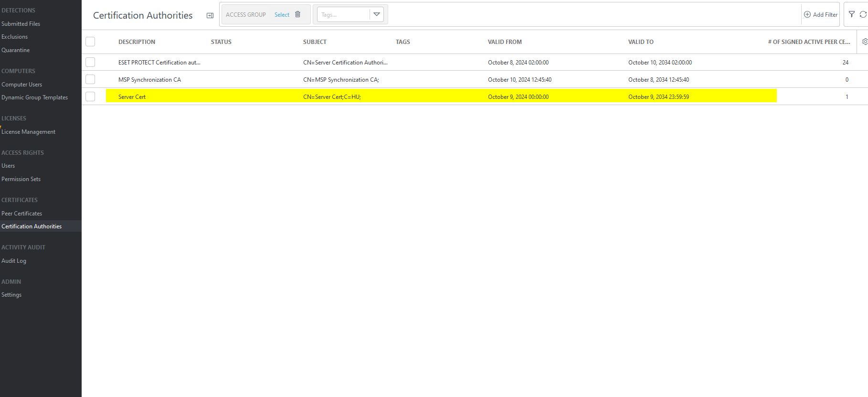Viewport: 868px width, 397px height.
Task: Open License Management menu item
Action: coord(28,132)
